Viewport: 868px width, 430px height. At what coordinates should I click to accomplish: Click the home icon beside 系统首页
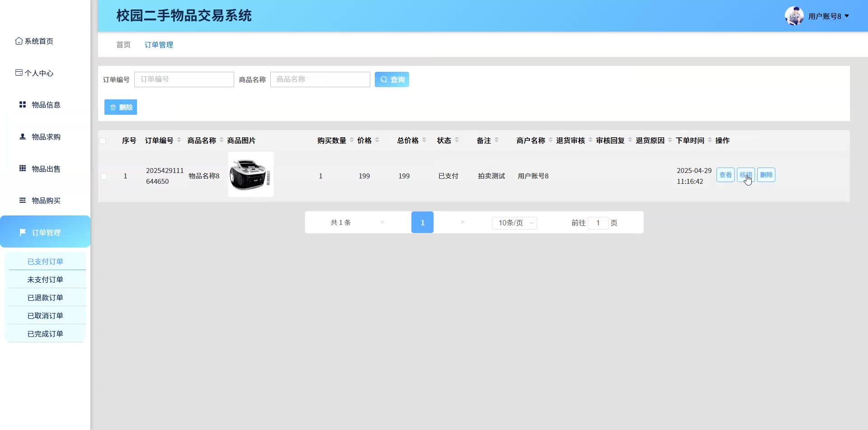click(x=19, y=41)
